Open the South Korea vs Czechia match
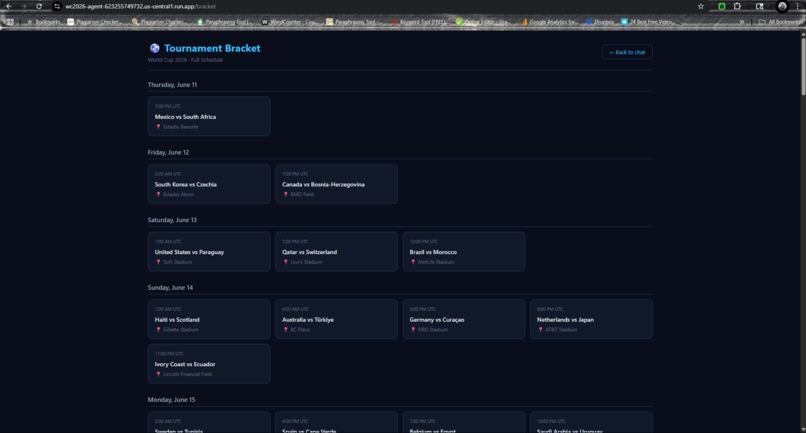The width and height of the screenshot is (806, 433). (209, 184)
